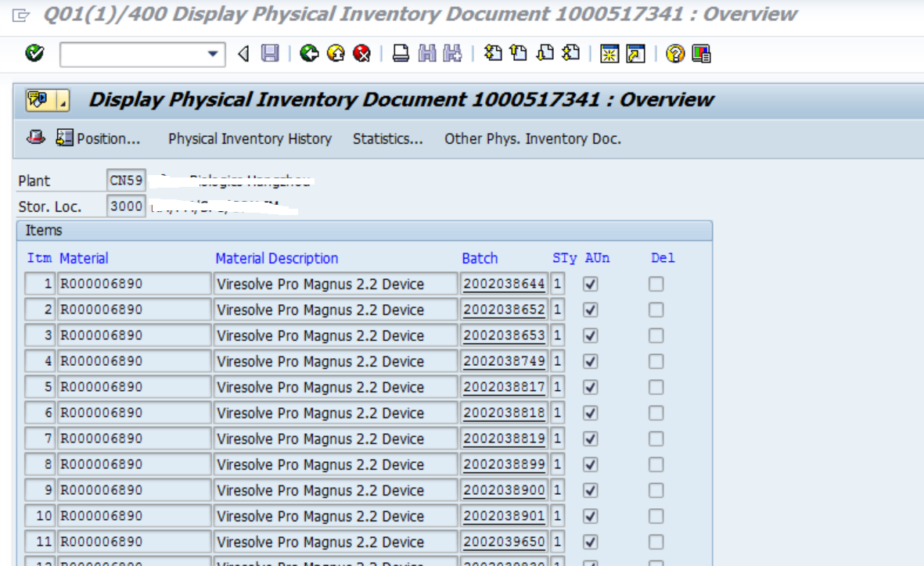Open batch 2002038819
Viewport: 924px width, 566px height.
[x=504, y=439]
